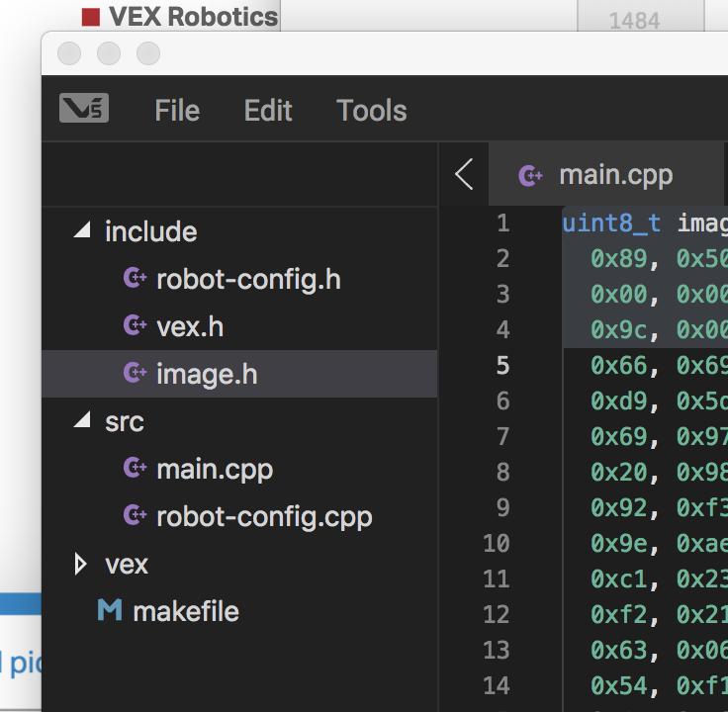Collapse the src folder
Screen dimensions: 728x712
(x=82, y=422)
